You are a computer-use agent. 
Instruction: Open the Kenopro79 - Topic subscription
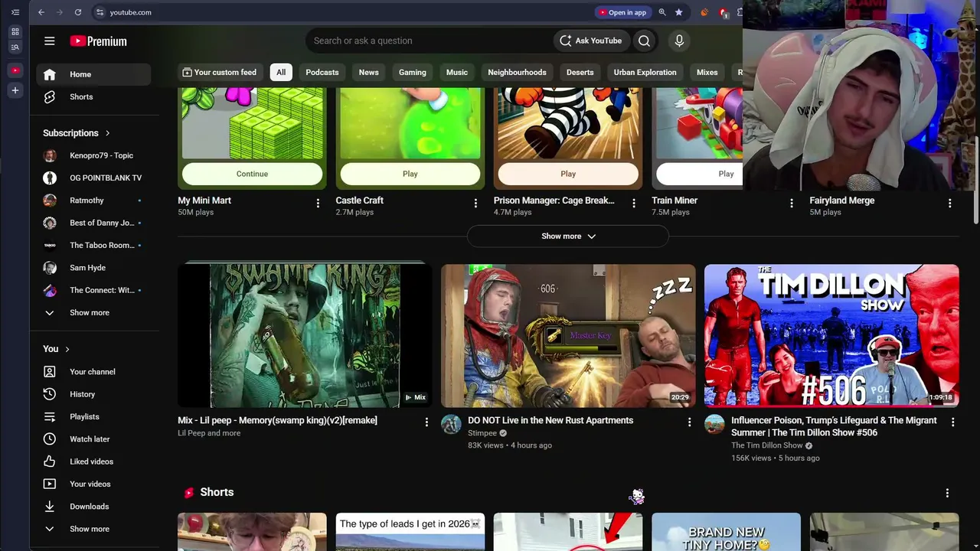tap(93, 155)
